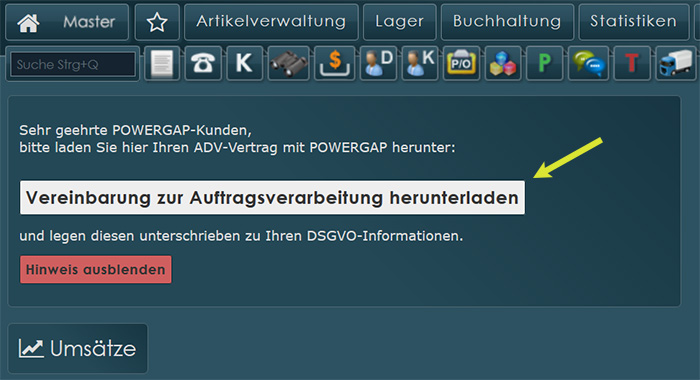The image size is (700, 380).
Task: Open the Umsätze panel
Action: [x=78, y=348]
